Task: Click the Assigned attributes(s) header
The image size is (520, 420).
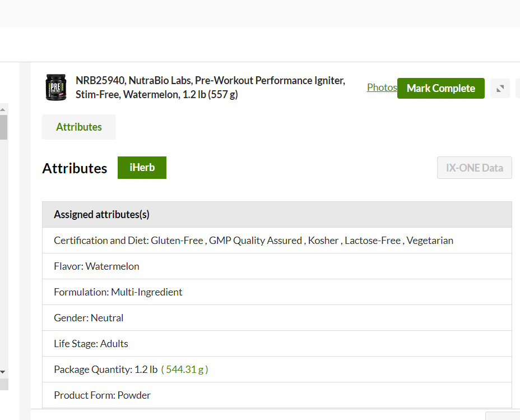Action: click(277, 215)
